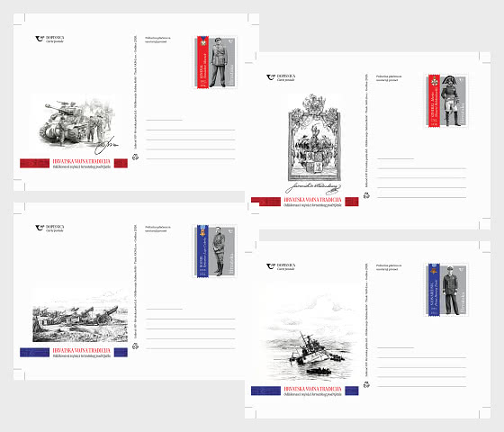Click the vertical imprint text on the coat of arms postcard

pyautogui.click(x=366, y=130)
